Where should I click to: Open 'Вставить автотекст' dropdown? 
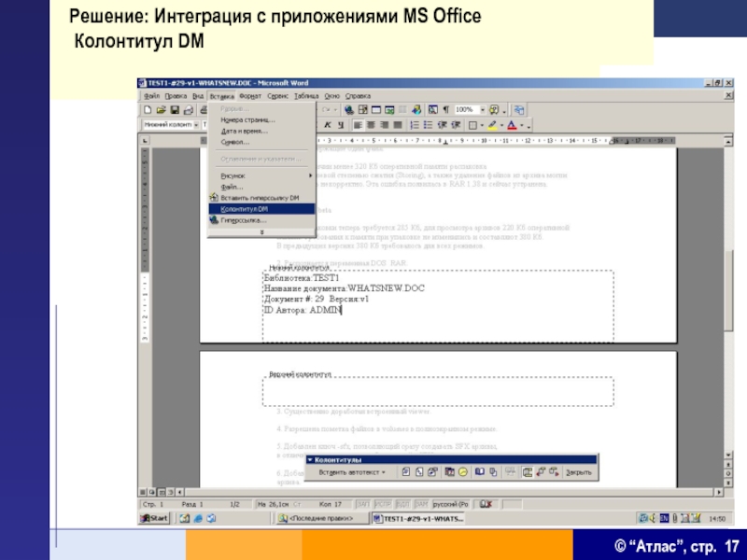(352, 472)
